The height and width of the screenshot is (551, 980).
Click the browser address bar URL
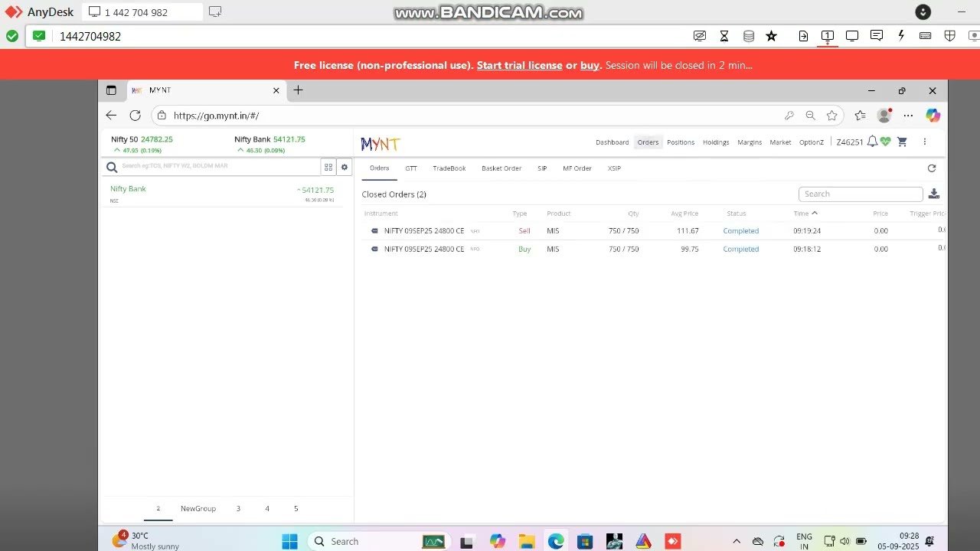(x=216, y=116)
